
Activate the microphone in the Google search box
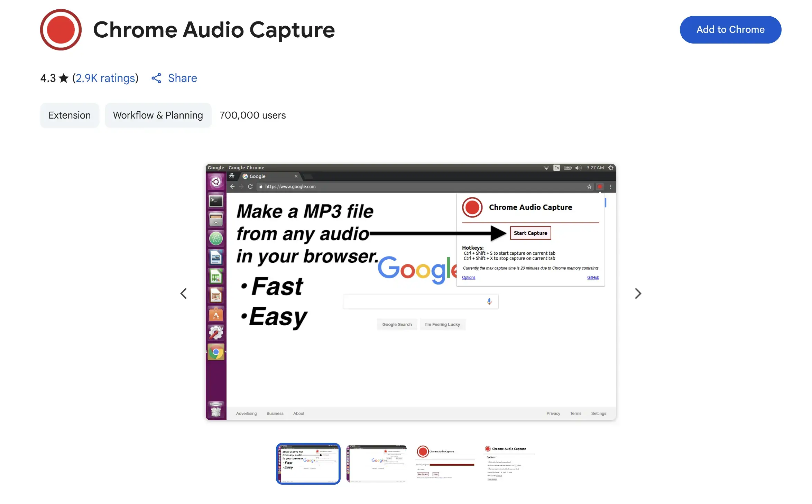click(489, 301)
